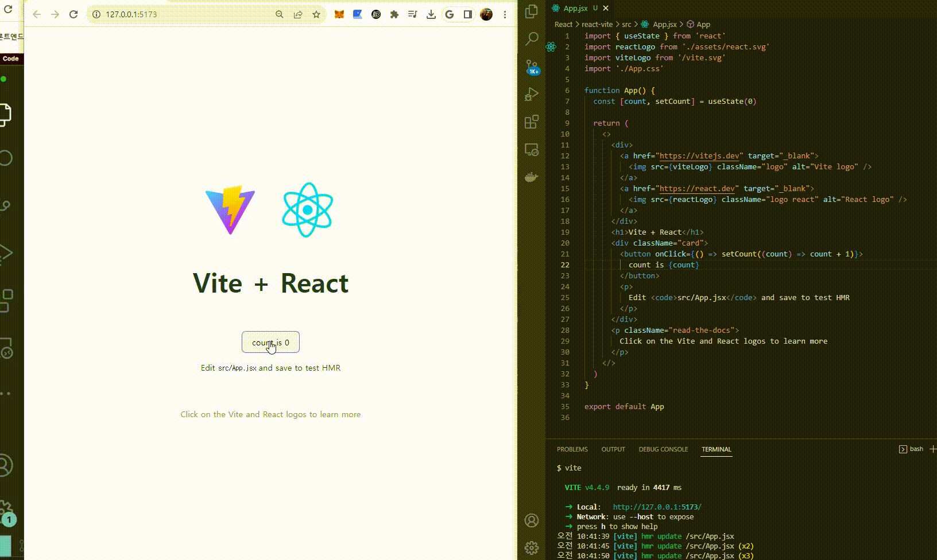Open the round black extension icon
Screen dimensions: 937x560
(x=376, y=14)
